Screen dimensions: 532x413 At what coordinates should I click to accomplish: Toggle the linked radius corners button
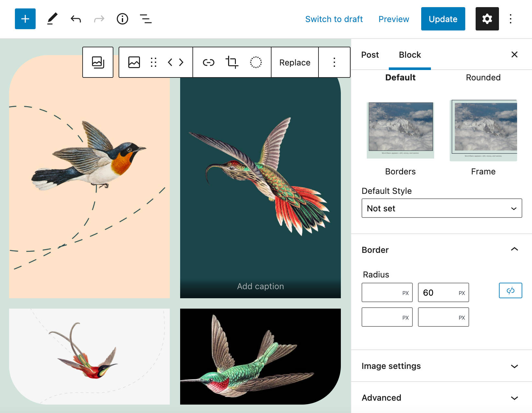[x=511, y=290]
